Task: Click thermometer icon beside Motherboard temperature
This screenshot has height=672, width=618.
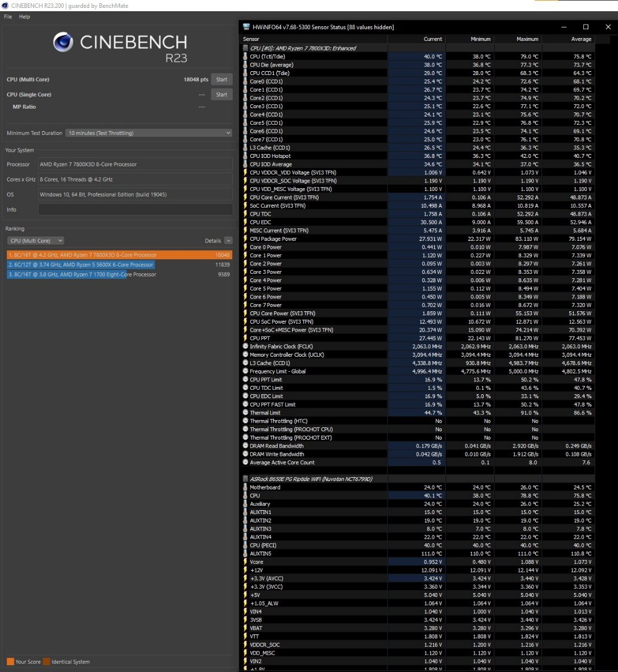Action: [245, 487]
